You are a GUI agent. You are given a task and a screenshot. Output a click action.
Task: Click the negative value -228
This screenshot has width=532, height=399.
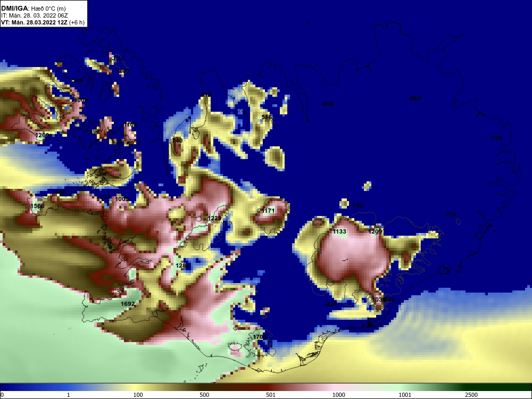[x=331, y=304]
